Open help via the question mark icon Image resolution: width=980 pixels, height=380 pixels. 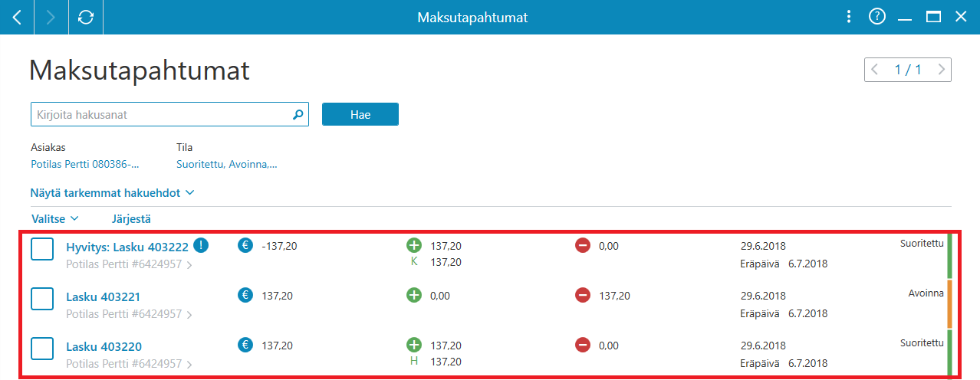coord(877,16)
